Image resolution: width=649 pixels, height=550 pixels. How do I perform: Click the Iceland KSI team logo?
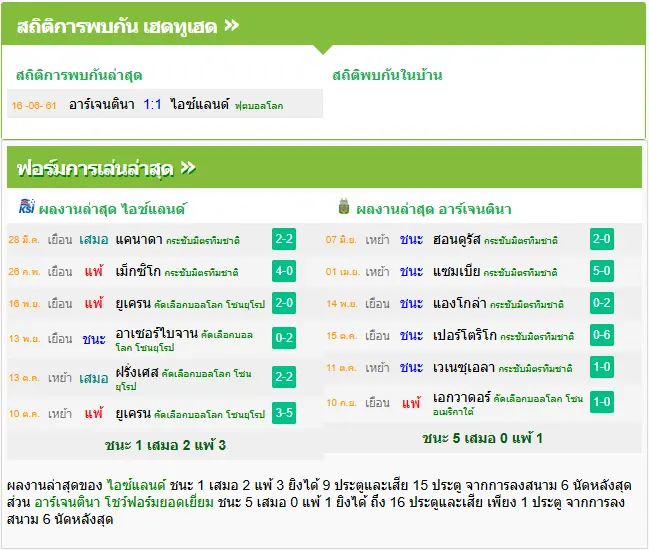tap(27, 206)
